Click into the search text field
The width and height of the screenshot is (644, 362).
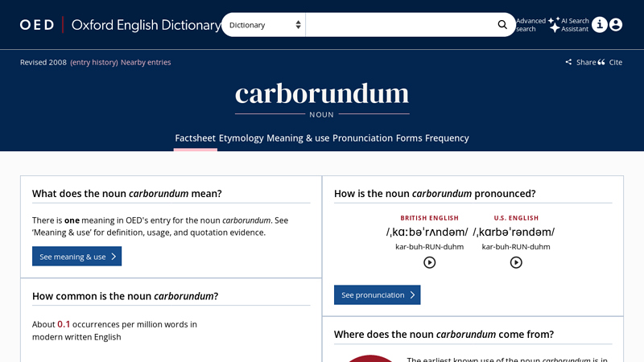(x=400, y=25)
